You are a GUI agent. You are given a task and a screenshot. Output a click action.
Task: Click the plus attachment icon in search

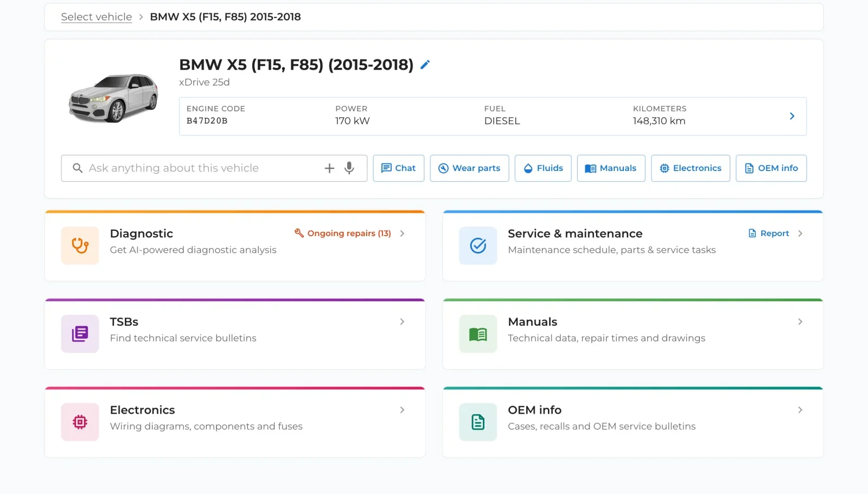329,168
